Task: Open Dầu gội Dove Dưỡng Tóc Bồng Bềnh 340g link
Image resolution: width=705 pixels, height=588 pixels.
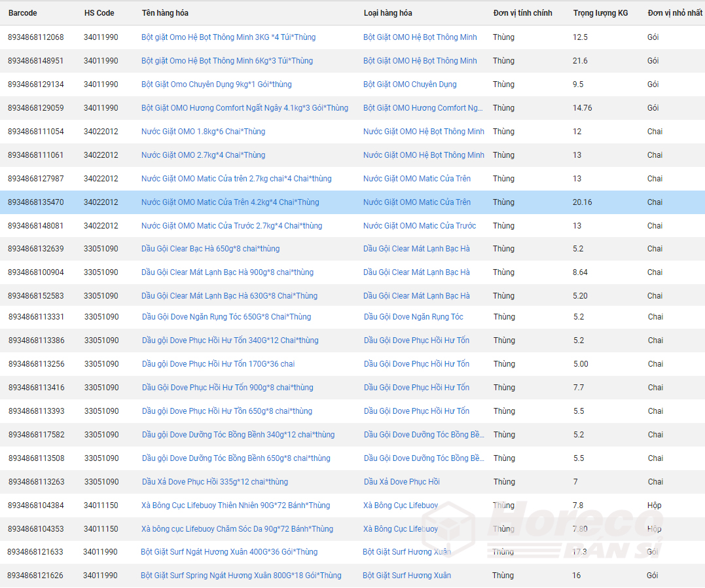Action: [x=238, y=435]
